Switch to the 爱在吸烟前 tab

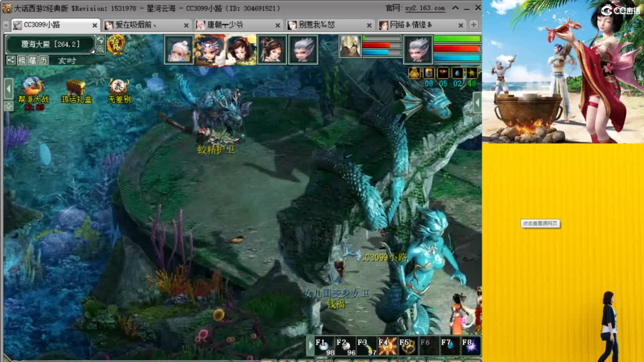coord(147,25)
